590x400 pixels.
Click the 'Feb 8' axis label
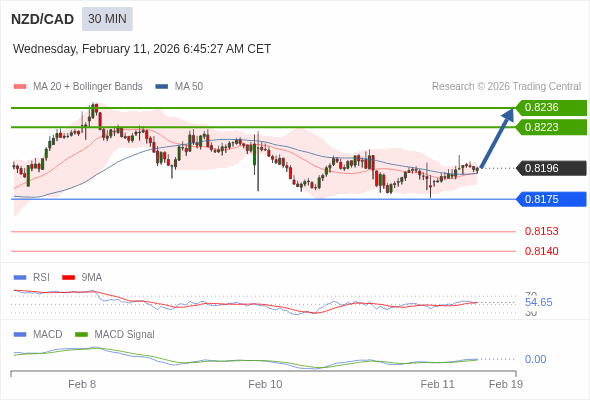click(82, 384)
